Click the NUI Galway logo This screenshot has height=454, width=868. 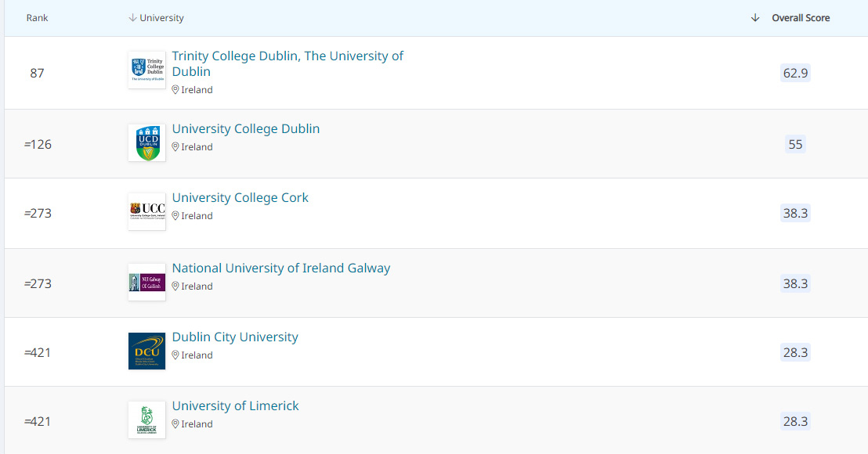(x=146, y=282)
